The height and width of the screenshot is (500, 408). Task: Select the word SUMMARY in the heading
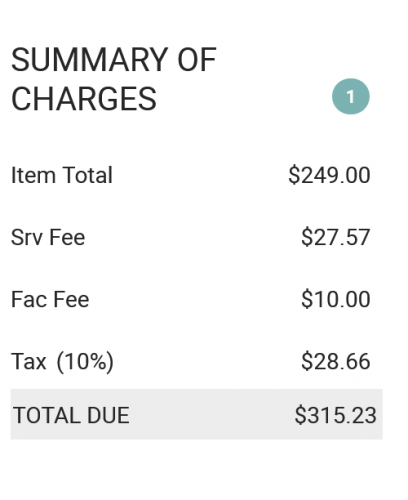coord(89,60)
